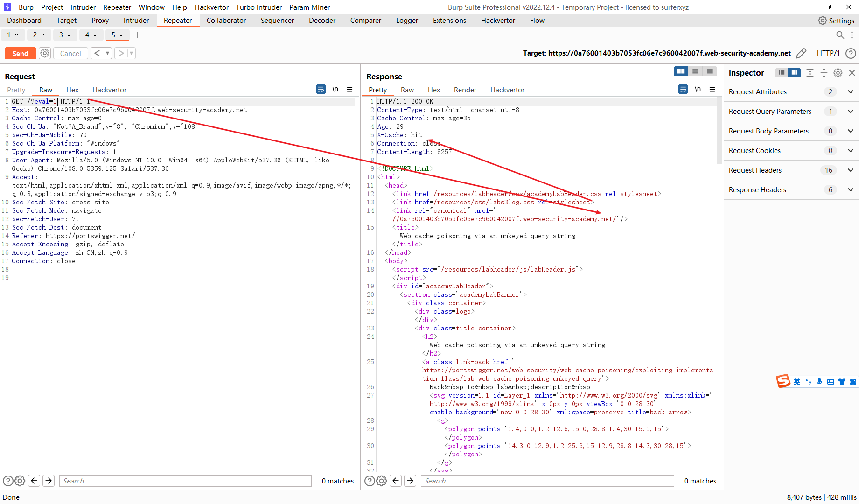
Task: Open request editor hamburger menu
Action: 349,89
